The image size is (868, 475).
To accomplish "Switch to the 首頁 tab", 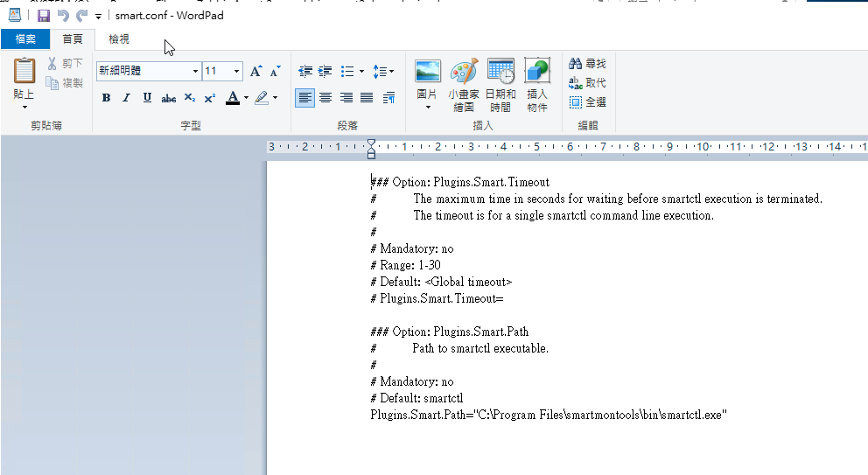I will coord(73,39).
